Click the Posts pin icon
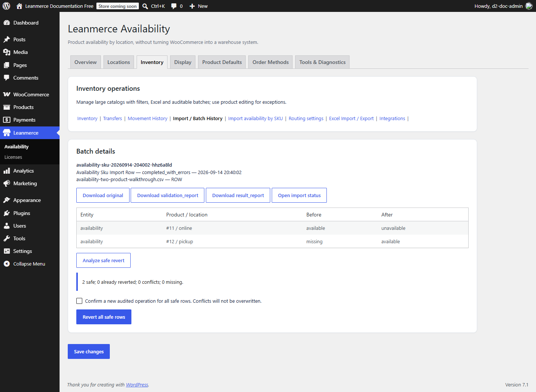This screenshot has height=392, width=536. [7, 39]
